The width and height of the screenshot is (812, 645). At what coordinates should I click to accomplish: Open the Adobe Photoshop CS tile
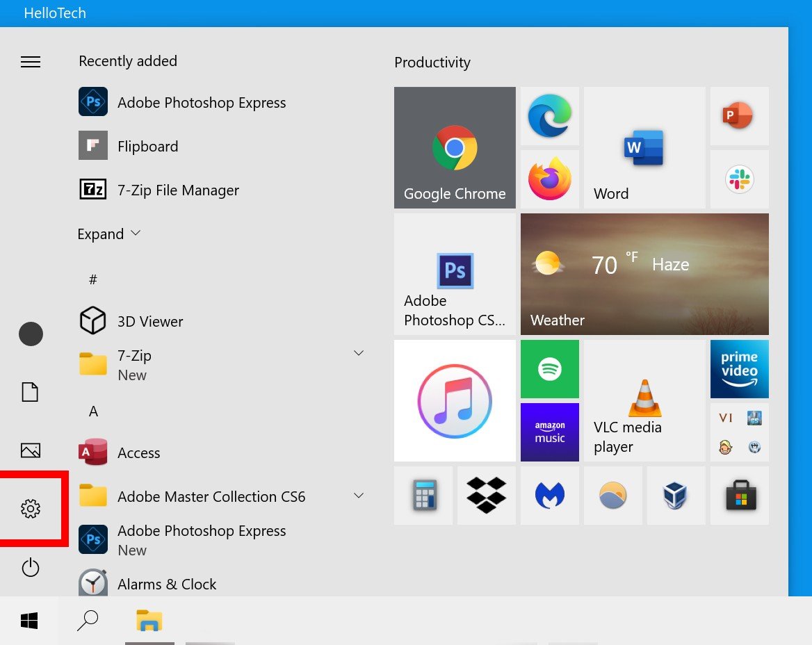(x=455, y=274)
